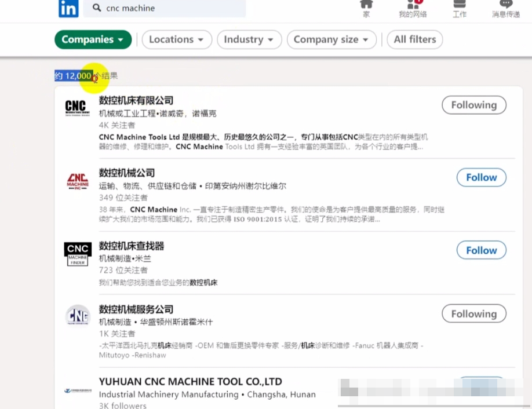Open the Companies filter dropdown
This screenshot has height=409, width=532.
tap(93, 39)
